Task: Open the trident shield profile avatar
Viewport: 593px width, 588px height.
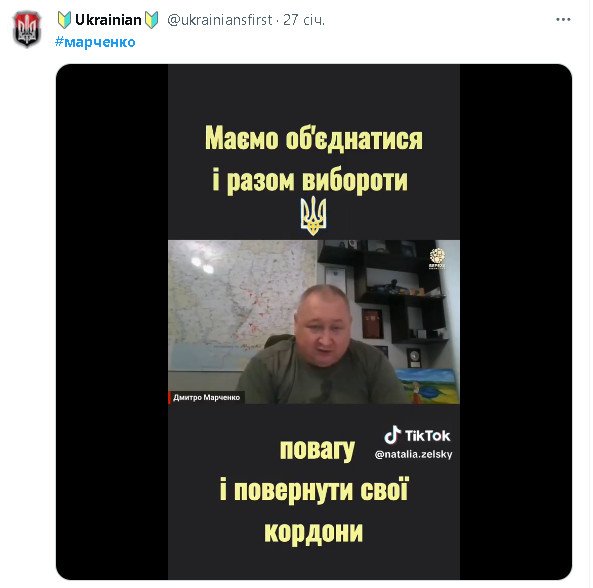Action: click(x=27, y=29)
